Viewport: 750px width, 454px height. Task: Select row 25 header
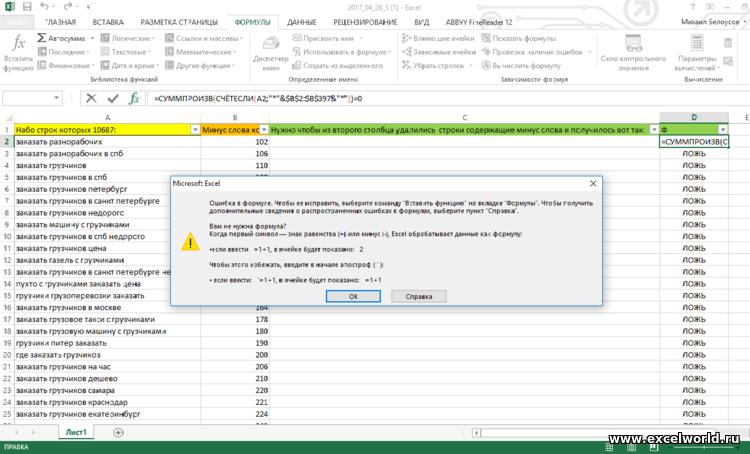tap(7, 414)
